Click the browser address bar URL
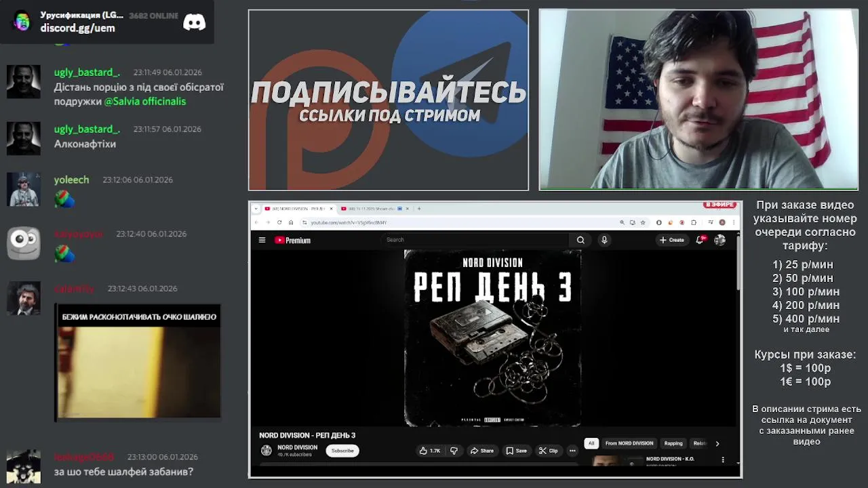The height and width of the screenshot is (488, 868). point(349,222)
